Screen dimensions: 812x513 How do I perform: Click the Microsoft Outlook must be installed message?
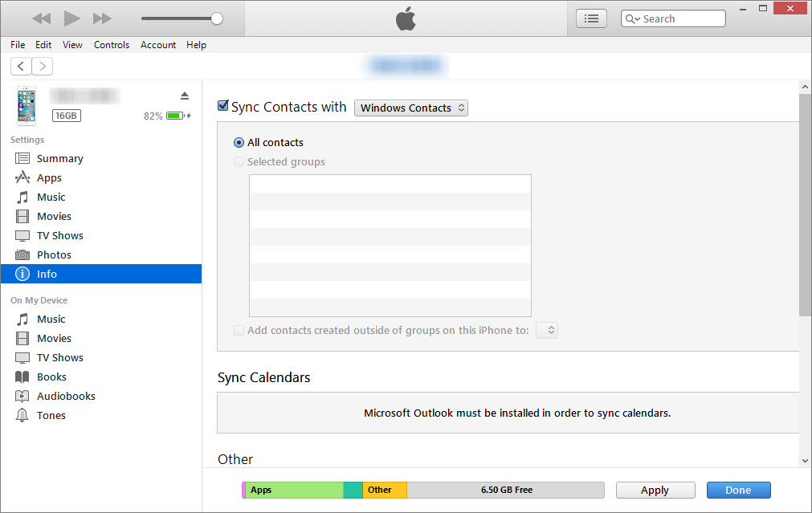(x=517, y=413)
